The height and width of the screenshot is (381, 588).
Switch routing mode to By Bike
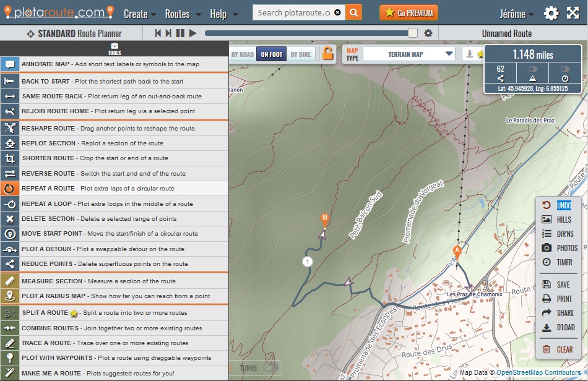tap(301, 54)
